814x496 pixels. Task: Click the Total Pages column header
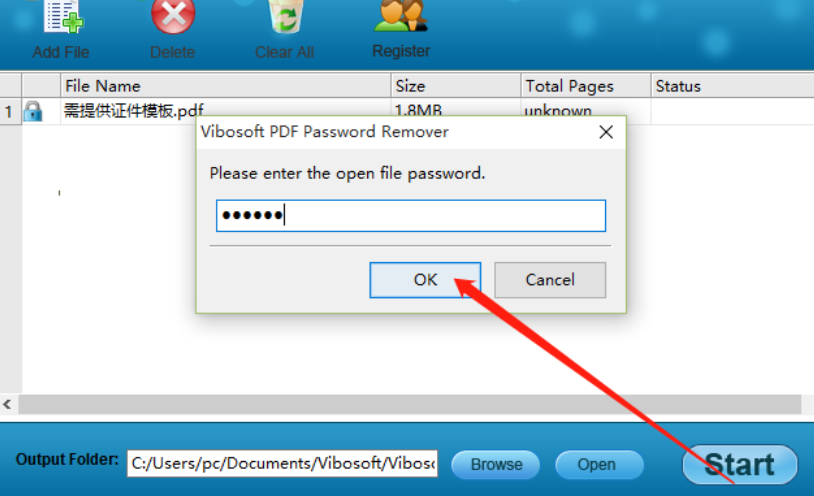(x=586, y=86)
